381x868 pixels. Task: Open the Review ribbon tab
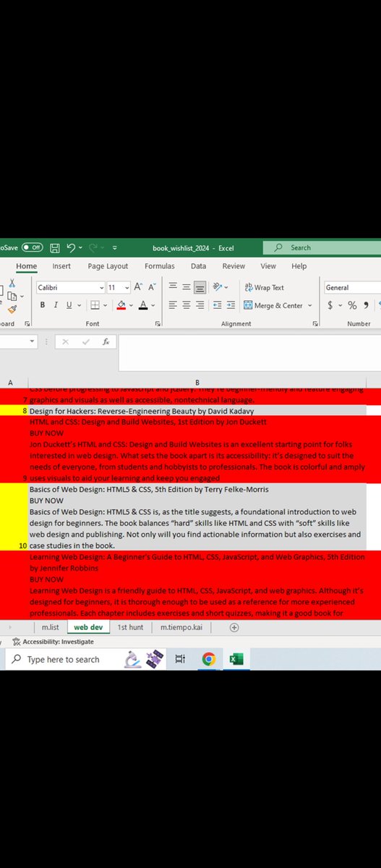[234, 266]
